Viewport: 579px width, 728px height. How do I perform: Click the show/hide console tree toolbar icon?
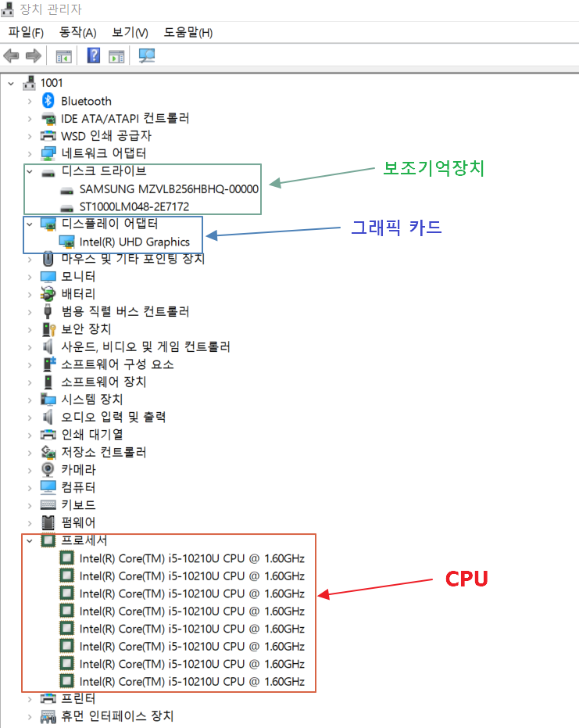coord(63,56)
